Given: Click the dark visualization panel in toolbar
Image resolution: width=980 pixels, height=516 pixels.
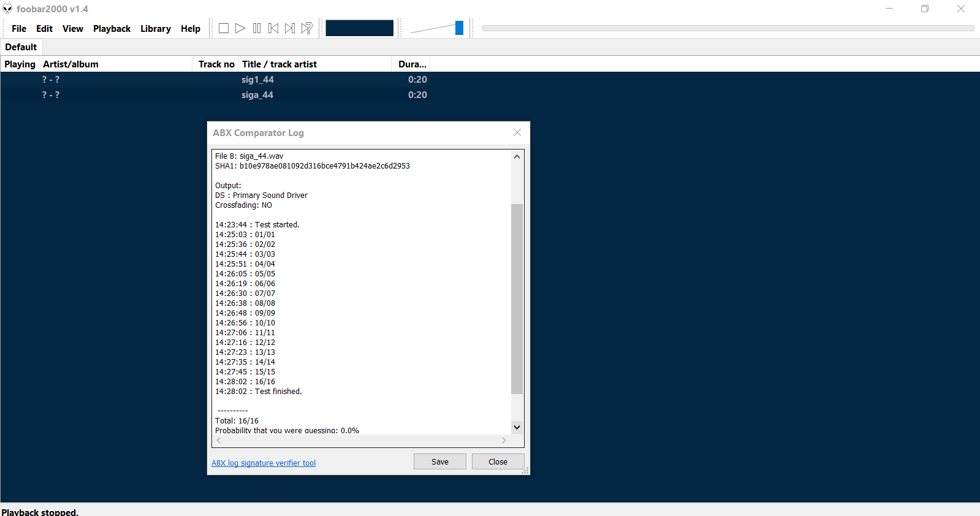Looking at the screenshot, I should pyautogui.click(x=359, y=28).
